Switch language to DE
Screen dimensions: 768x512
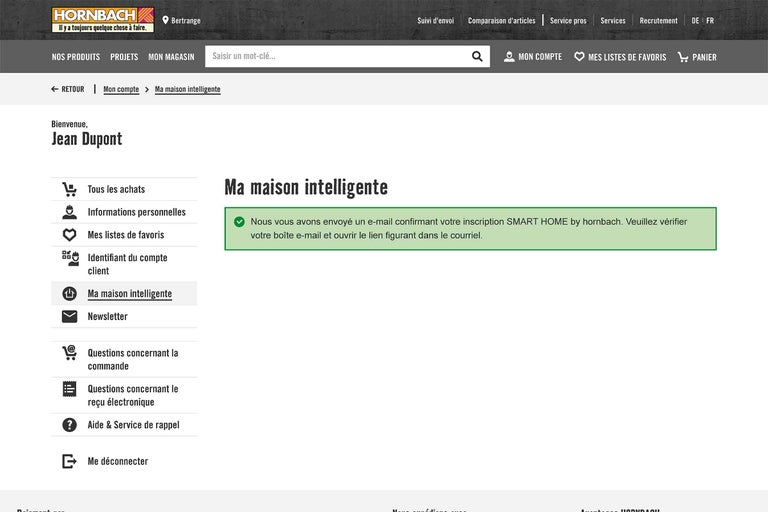coord(695,20)
